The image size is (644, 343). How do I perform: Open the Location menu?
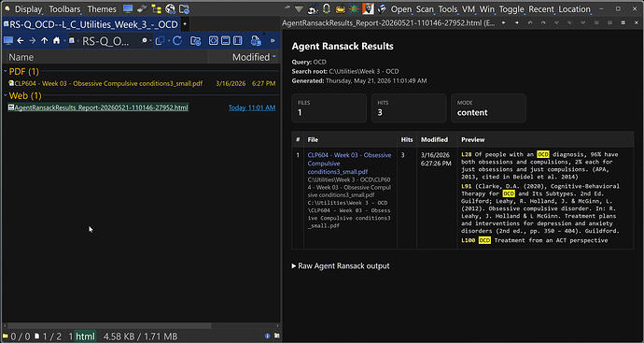pos(575,9)
